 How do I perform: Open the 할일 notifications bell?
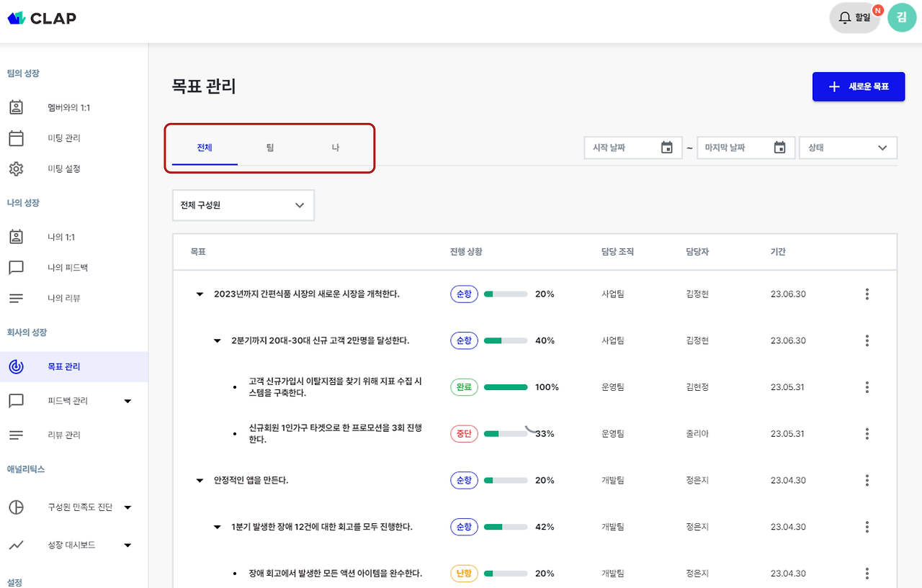pyautogui.click(x=855, y=18)
